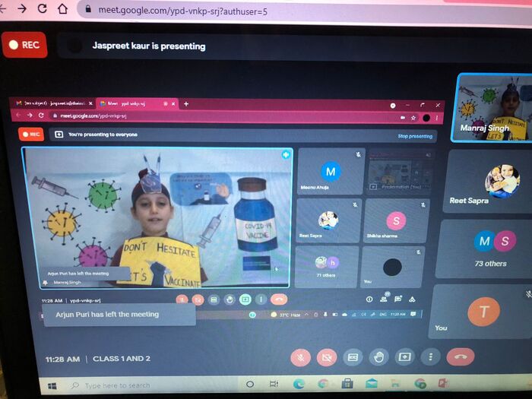The width and height of the screenshot is (532, 399).
Task: Click the red REC recording indicator
Action: (x=24, y=45)
